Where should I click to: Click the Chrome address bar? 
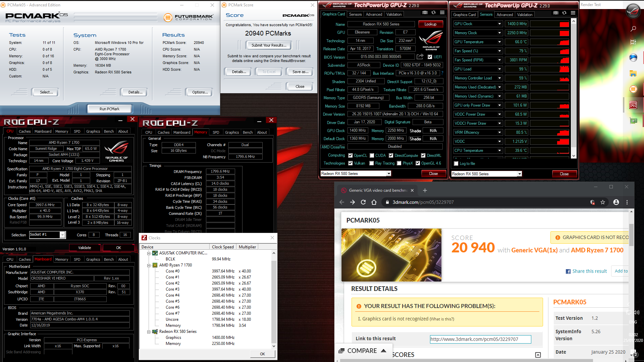pos(486,202)
